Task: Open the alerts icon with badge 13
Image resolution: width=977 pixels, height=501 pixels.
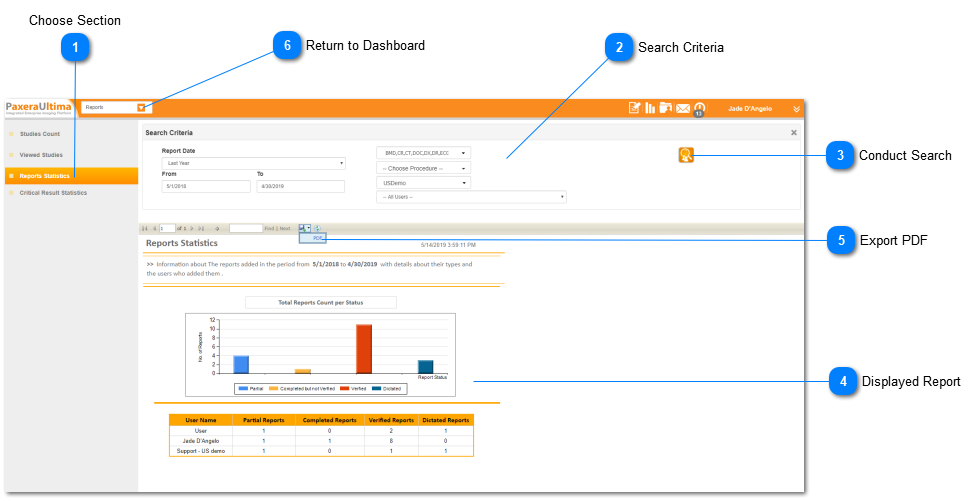Action: pos(699,109)
